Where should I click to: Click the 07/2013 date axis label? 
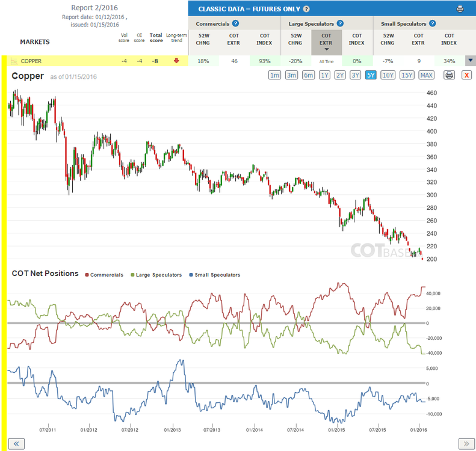[x=212, y=430]
